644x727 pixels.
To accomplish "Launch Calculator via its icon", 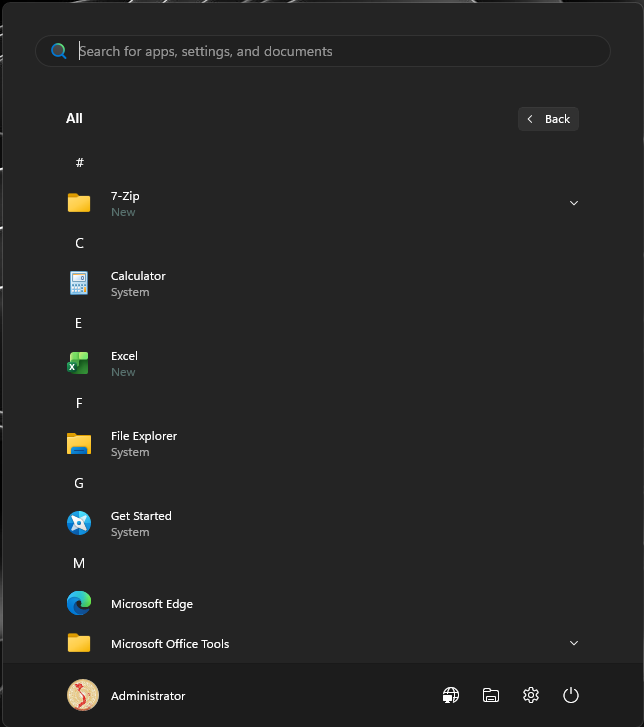I will pos(79,283).
